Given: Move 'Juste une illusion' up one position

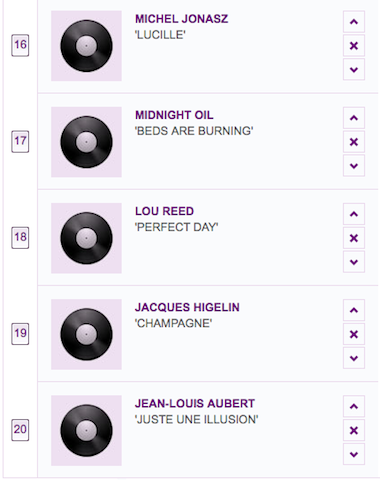Looking at the screenshot, I should coord(354,406).
